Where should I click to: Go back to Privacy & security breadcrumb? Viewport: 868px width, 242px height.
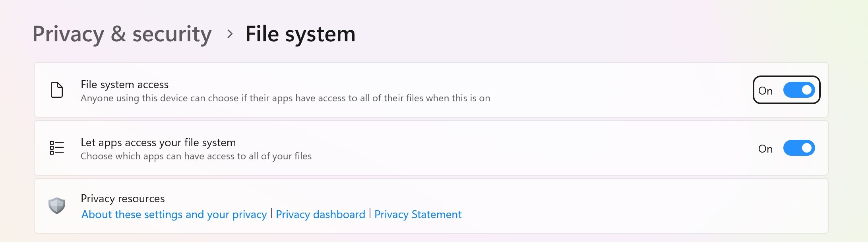tap(122, 34)
